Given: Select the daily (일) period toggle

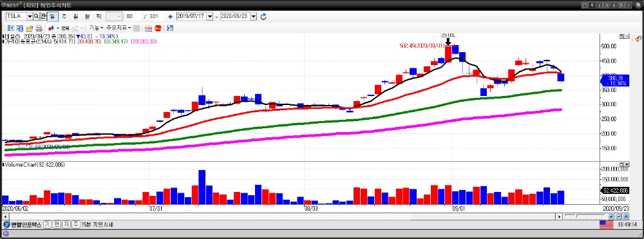Looking at the screenshot, I should pyautogui.click(x=52, y=16).
